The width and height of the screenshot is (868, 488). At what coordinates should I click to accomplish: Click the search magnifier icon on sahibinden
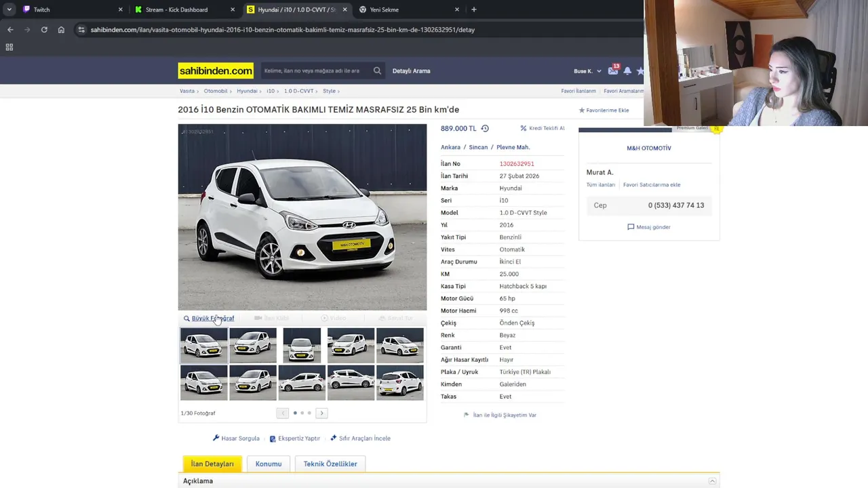click(377, 70)
